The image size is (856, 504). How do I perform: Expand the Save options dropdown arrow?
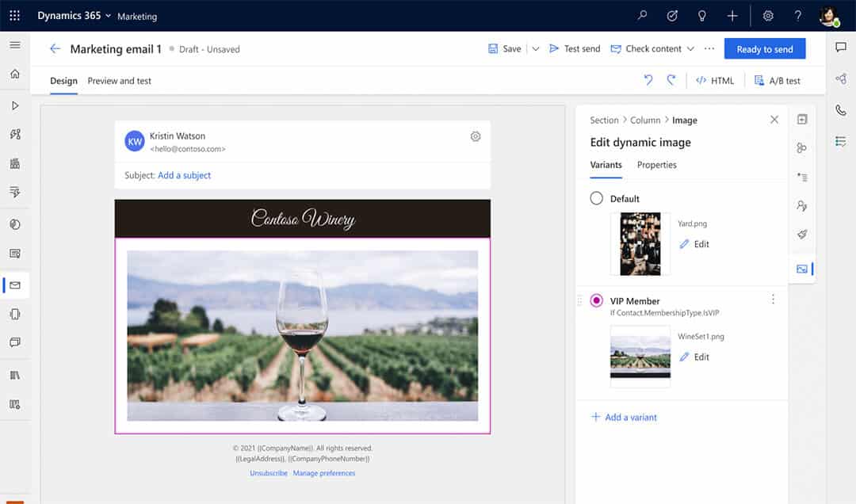pos(536,49)
